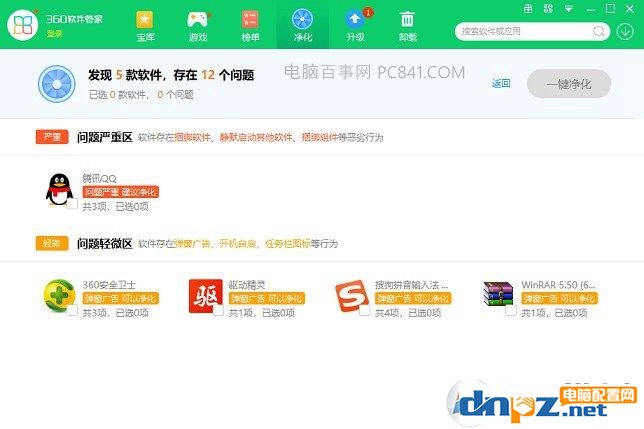Click the 腾讯QQ penguin icon
The image size is (644, 429).
pos(59,189)
